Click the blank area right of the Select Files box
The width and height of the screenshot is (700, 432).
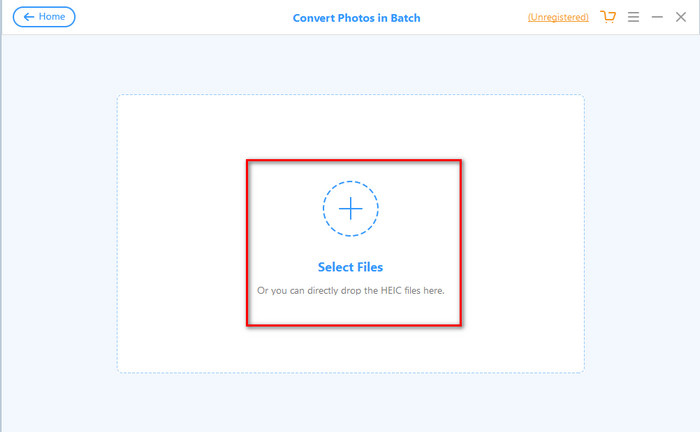pyautogui.click(x=522, y=243)
